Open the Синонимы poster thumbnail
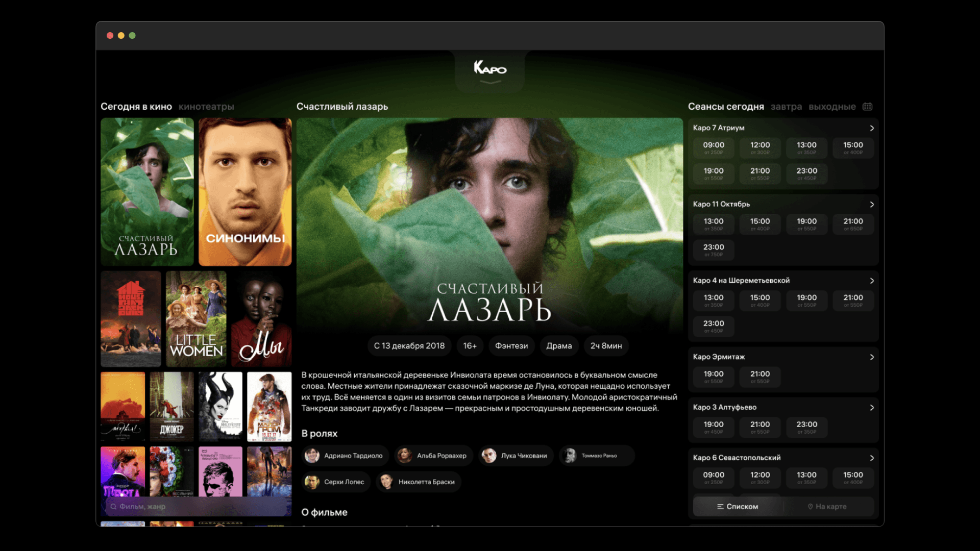 click(245, 192)
